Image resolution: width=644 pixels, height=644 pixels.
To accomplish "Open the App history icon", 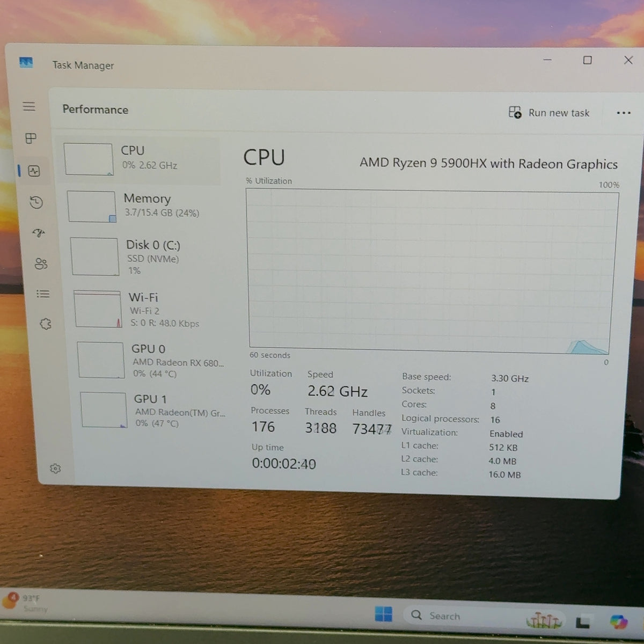I will coord(36,202).
